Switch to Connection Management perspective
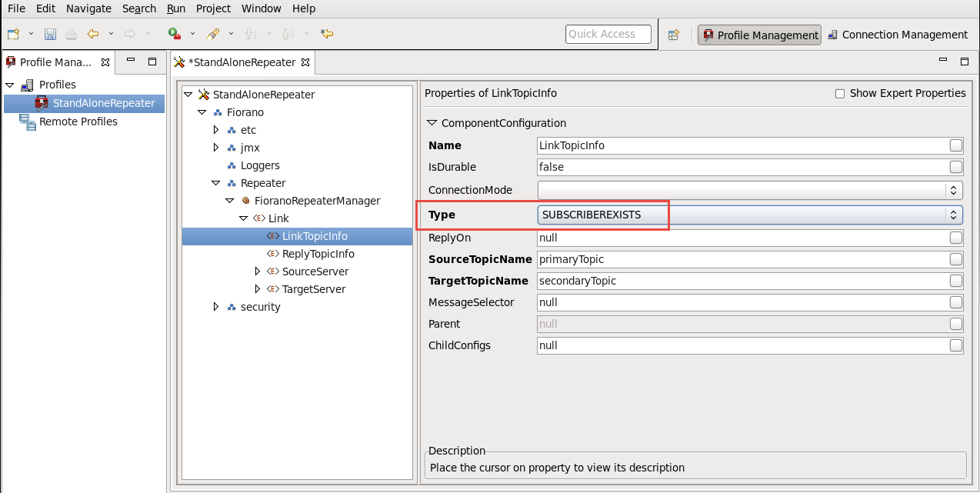This screenshot has height=493, width=980. (x=897, y=35)
